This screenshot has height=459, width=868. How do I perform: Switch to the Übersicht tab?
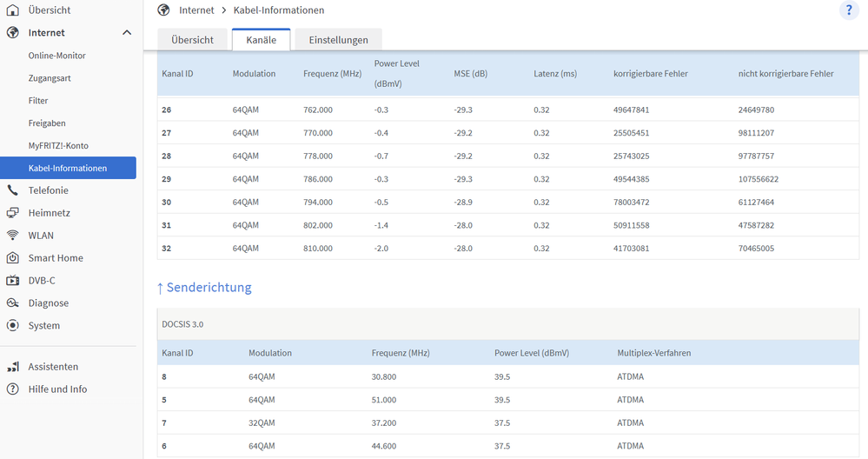192,40
